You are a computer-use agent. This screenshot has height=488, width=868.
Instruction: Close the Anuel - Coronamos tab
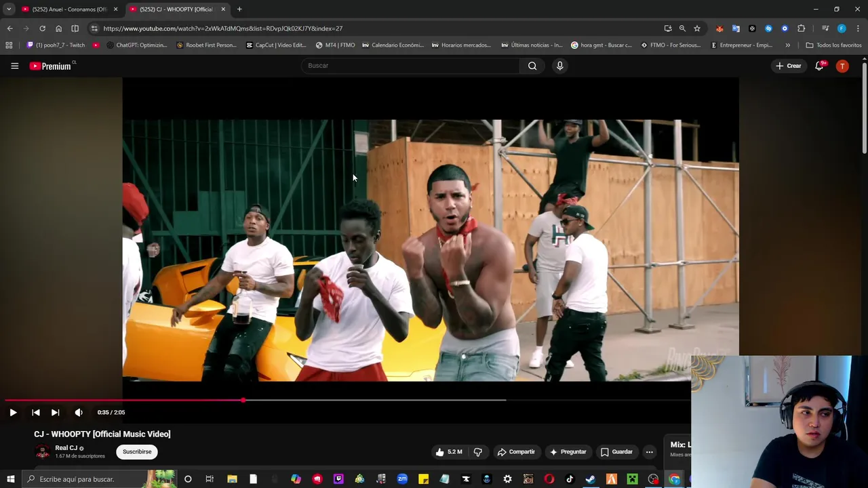click(115, 9)
